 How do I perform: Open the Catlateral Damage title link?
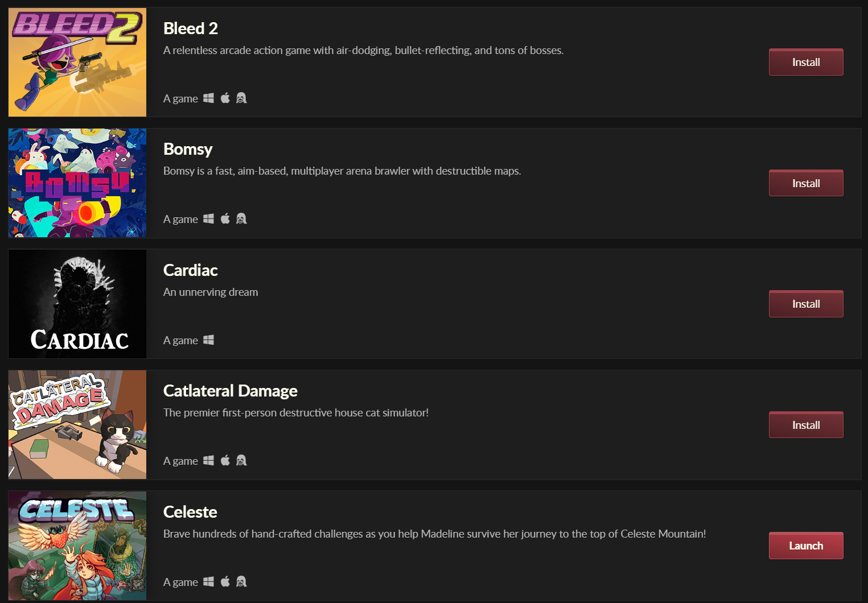(231, 391)
